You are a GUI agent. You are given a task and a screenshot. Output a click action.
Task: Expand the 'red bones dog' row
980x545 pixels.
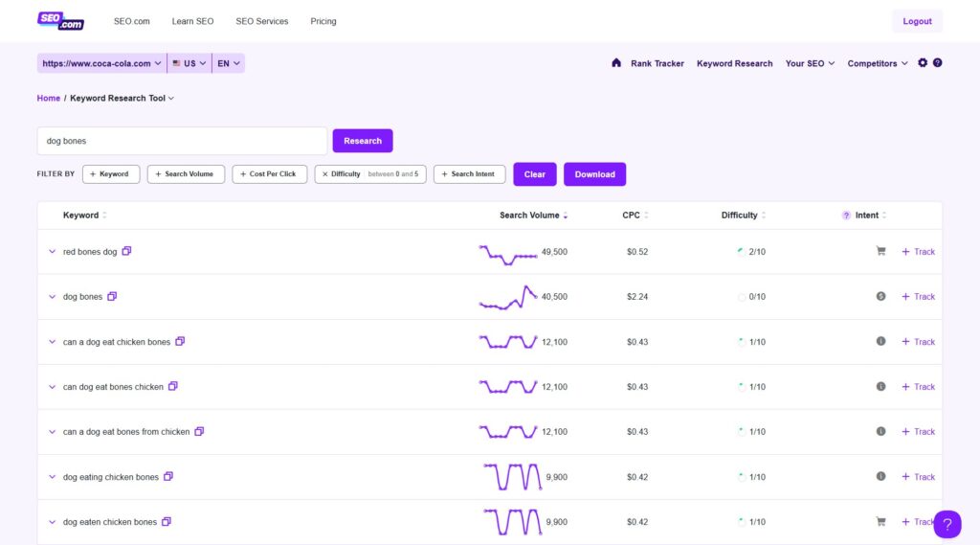52,252
